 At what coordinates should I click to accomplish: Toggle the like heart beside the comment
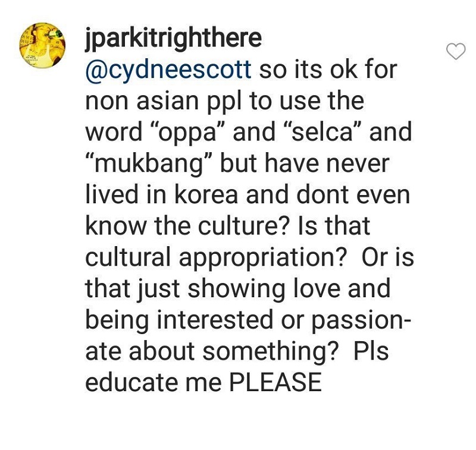coord(456,51)
